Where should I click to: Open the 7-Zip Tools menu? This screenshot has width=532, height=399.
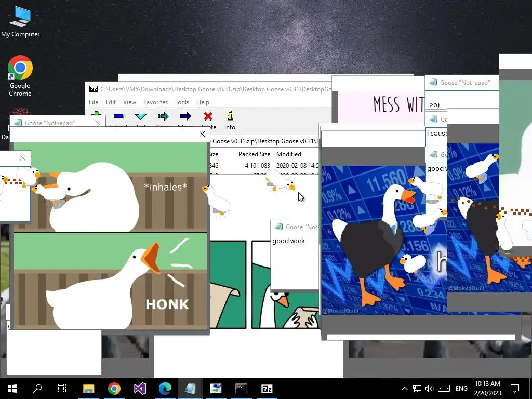pos(182,102)
